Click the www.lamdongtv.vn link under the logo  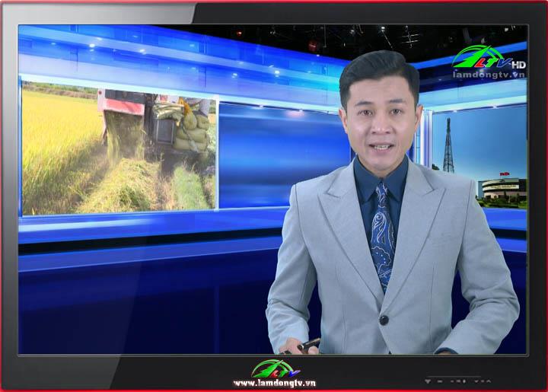[x=275, y=384]
